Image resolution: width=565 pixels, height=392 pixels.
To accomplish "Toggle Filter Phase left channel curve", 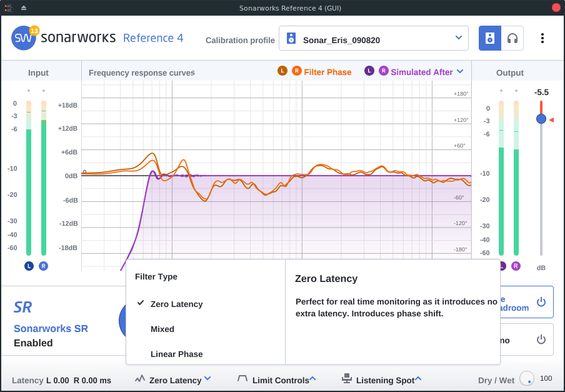I will (x=282, y=71).
